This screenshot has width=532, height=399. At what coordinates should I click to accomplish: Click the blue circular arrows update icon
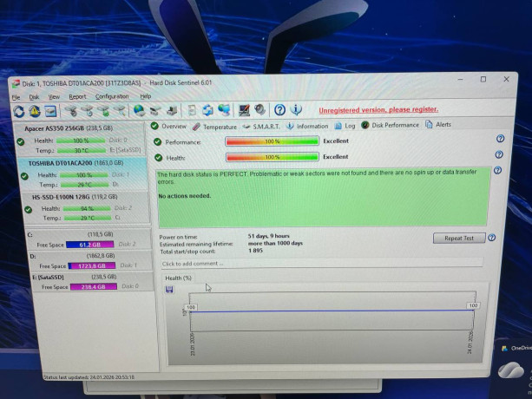coord(207,110)
